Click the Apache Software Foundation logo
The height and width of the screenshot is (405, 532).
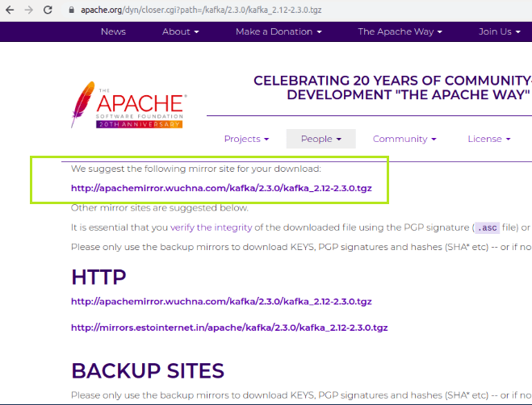(x=128, y=105)
